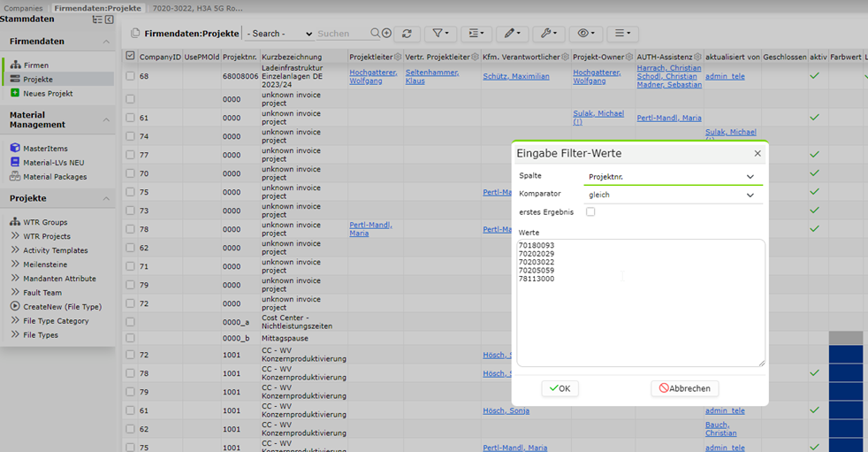Screen dimensions: 868x452
Task: Open MasterItems in Material Management
Action: (x=45, y=149)
